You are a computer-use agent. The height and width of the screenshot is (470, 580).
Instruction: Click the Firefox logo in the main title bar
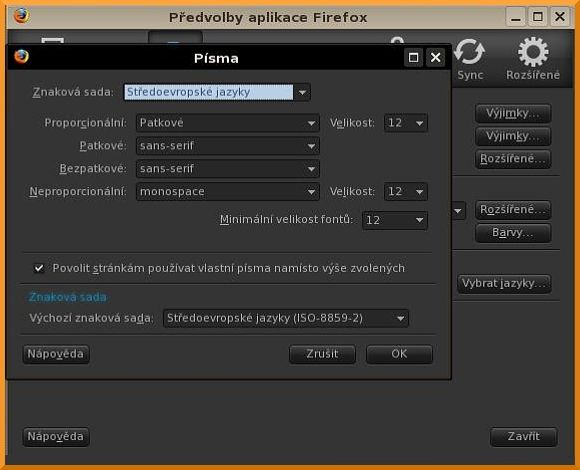tap(21, 16)
